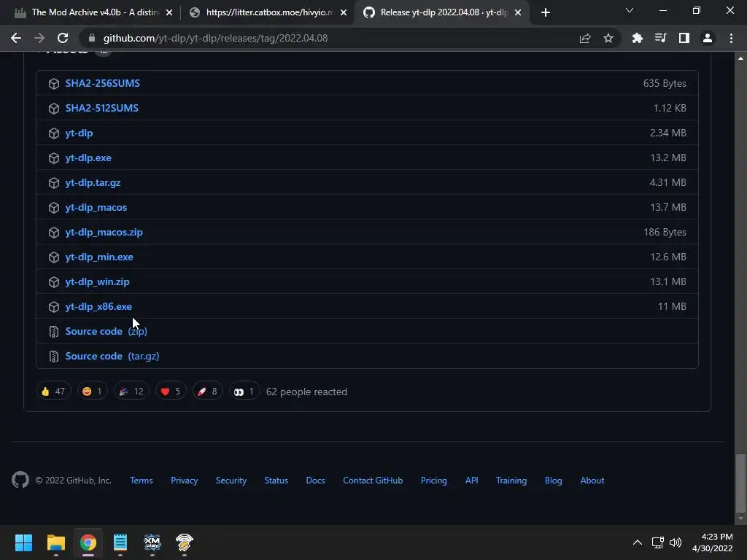Select the Release yt-dlp 2022.04.08 tab

[443, 12]
